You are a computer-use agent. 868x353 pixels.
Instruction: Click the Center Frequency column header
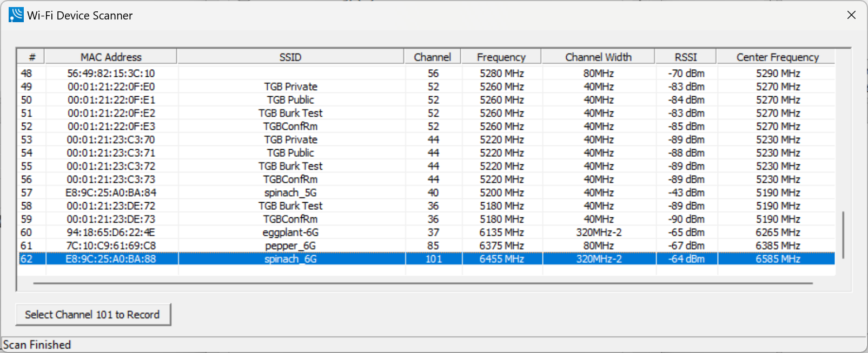tap(777, 57)
